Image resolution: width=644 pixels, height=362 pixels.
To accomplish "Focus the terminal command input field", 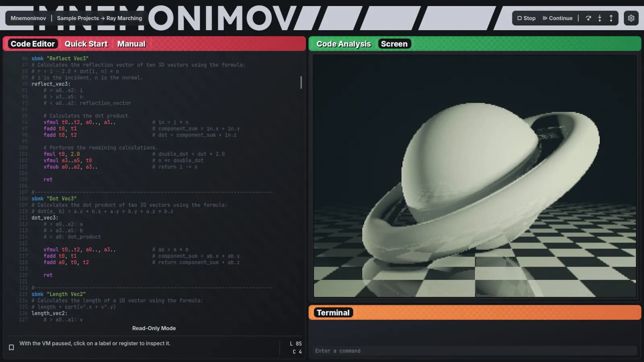I will (x=475, y=351).
